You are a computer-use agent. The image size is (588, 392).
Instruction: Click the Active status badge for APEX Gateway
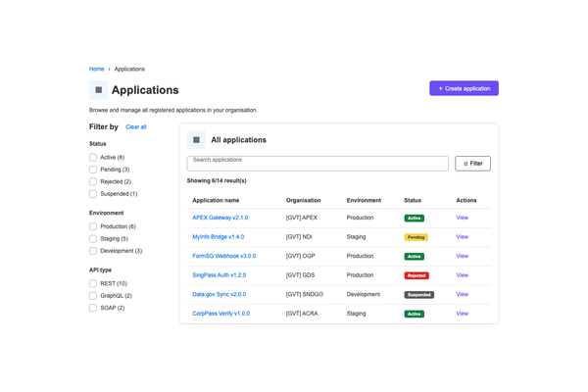point(414,218)
